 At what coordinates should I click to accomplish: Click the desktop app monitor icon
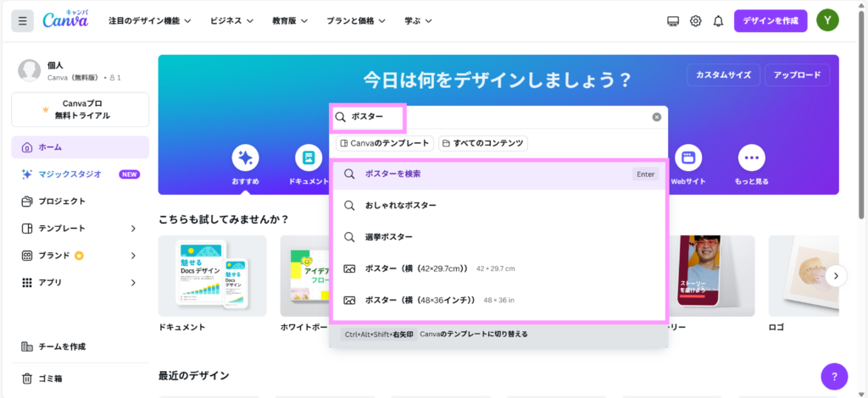coord(673,20)
